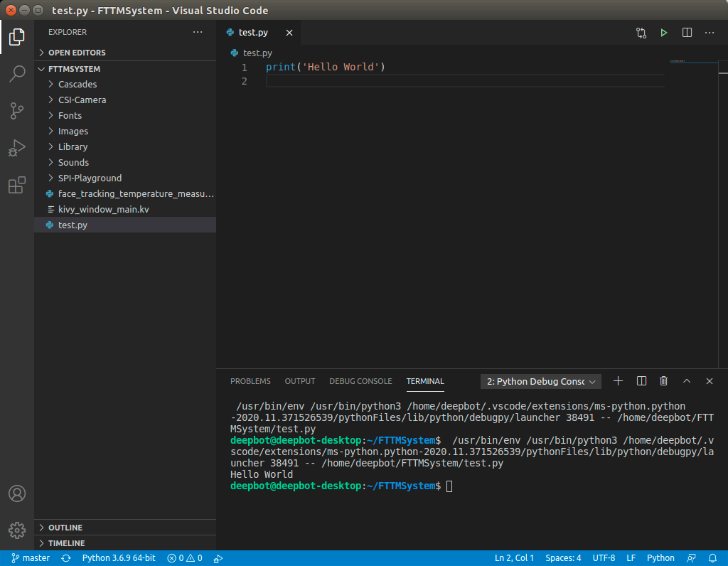728x566 pixels.
Task: Expand the Library folder
Action: pos(125,146)
